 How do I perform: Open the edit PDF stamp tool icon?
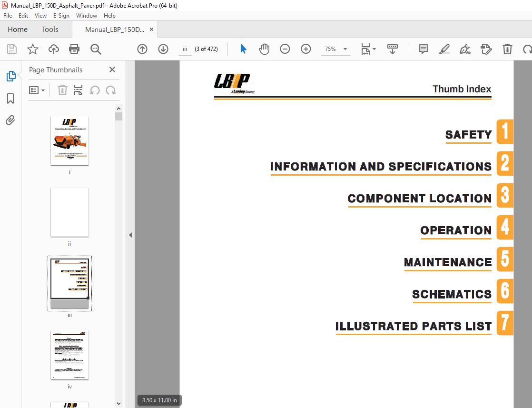(x=486, y=49)
